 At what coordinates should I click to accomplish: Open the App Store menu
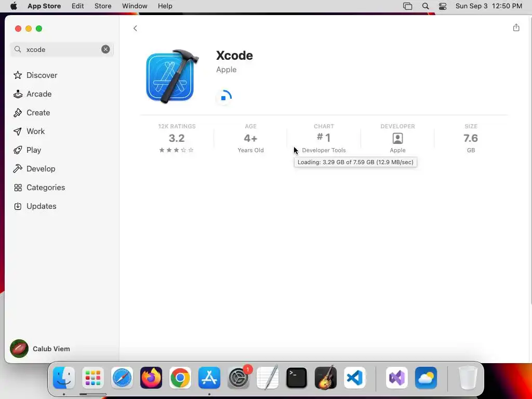click(44, 6)
